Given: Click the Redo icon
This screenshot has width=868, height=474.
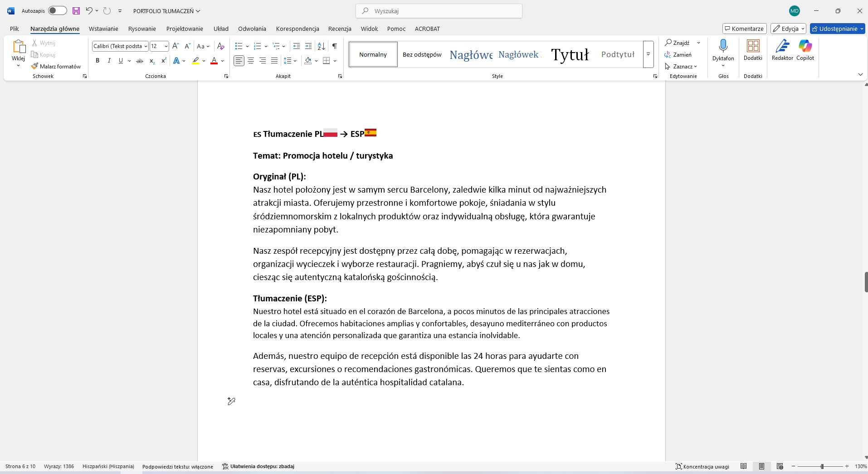Looking at the screenshot, I should [x=107, y=11].
